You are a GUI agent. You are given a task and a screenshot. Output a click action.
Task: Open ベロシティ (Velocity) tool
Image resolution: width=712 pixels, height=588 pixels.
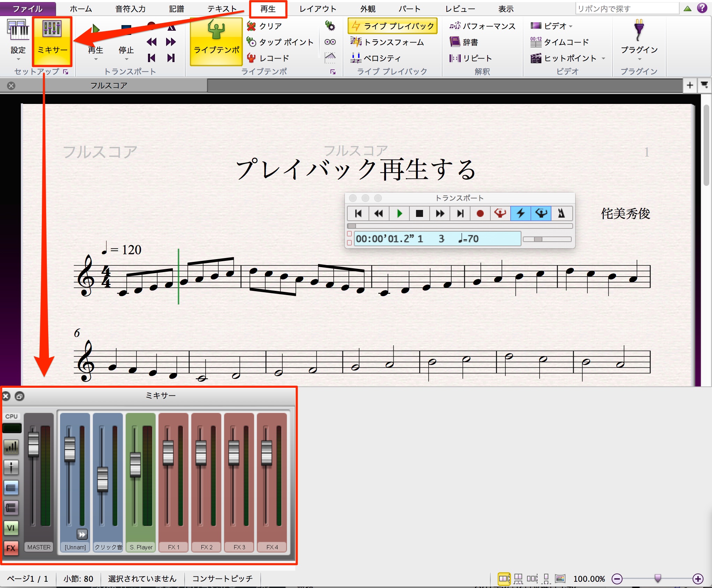point(376,58)
